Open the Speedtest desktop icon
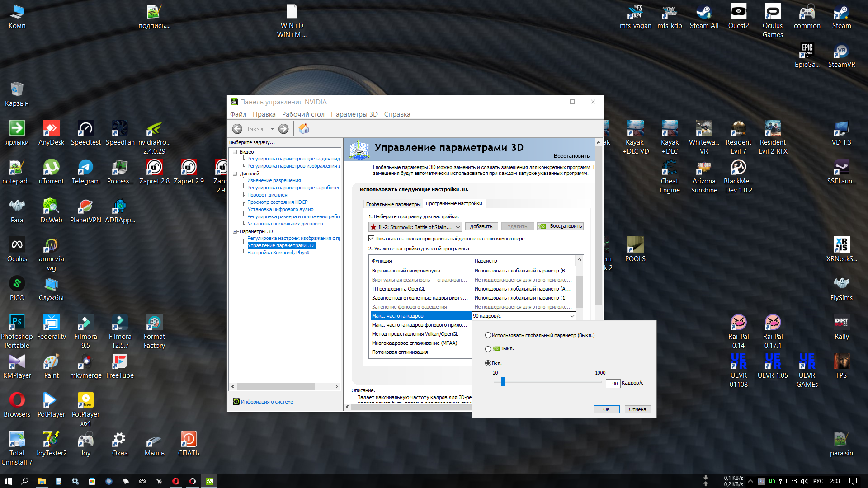Viewport: 868px width, 488px height. (85, 133)
